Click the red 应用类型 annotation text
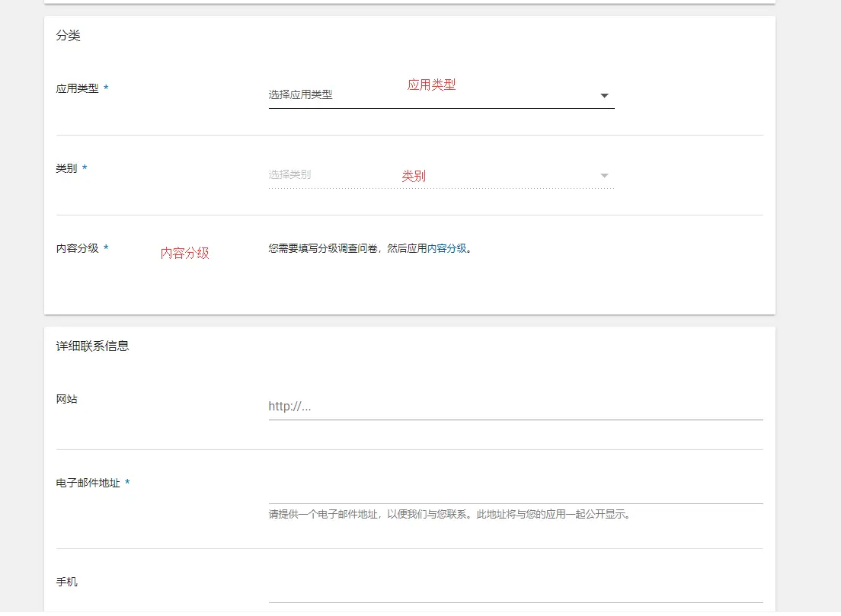The width and height of the screenshot is (841, 616). tap(431, 84)
